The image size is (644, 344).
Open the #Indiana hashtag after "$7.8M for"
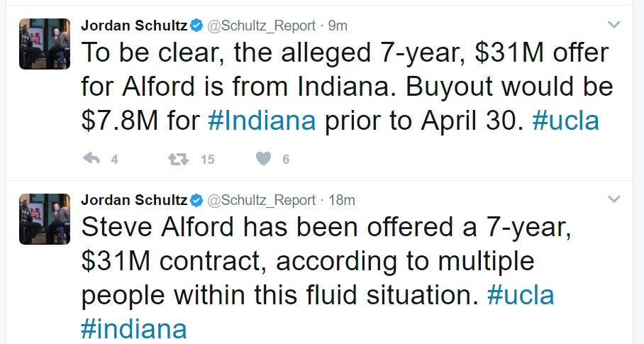click(x=262, y=121)
